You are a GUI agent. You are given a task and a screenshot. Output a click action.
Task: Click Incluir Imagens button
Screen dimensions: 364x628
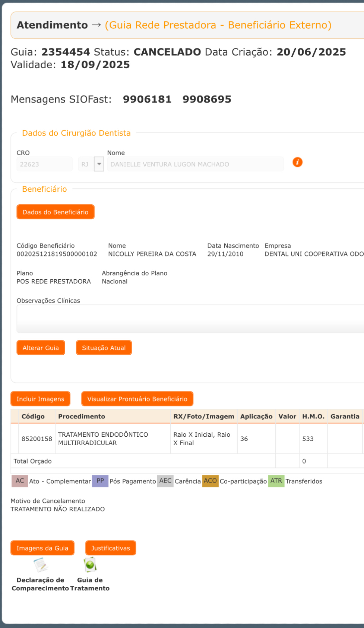(x=40, y=399)
